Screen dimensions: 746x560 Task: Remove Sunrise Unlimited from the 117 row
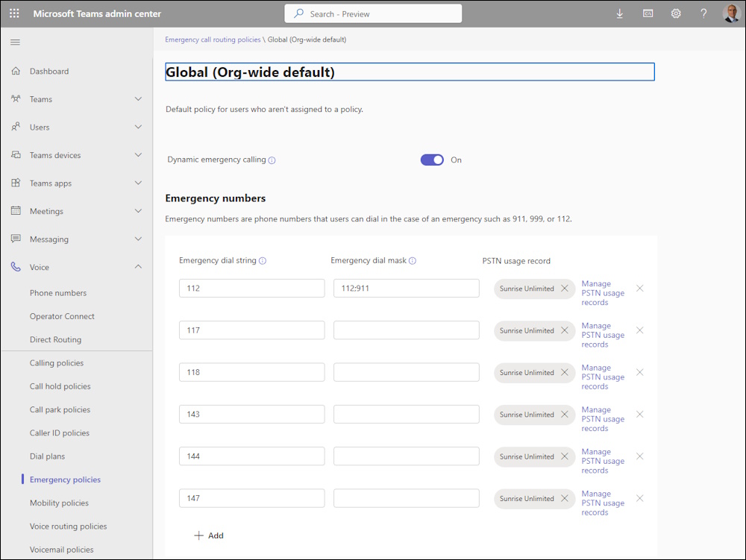click(x=564, y=330)
